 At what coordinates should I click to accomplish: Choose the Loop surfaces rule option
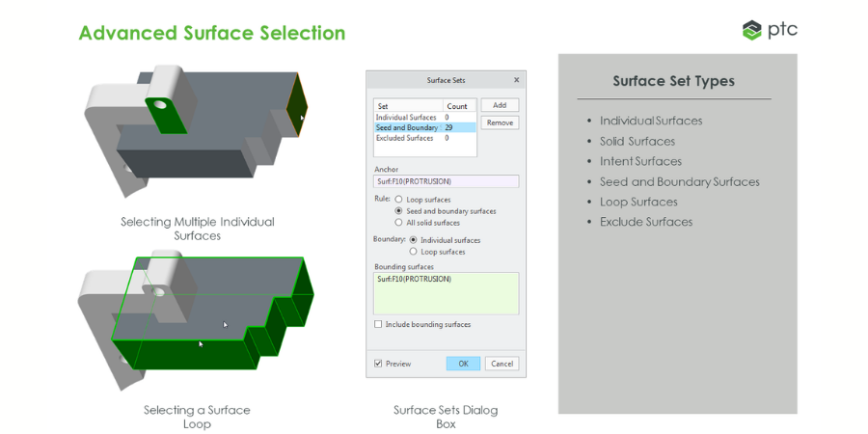coord(399,200)
